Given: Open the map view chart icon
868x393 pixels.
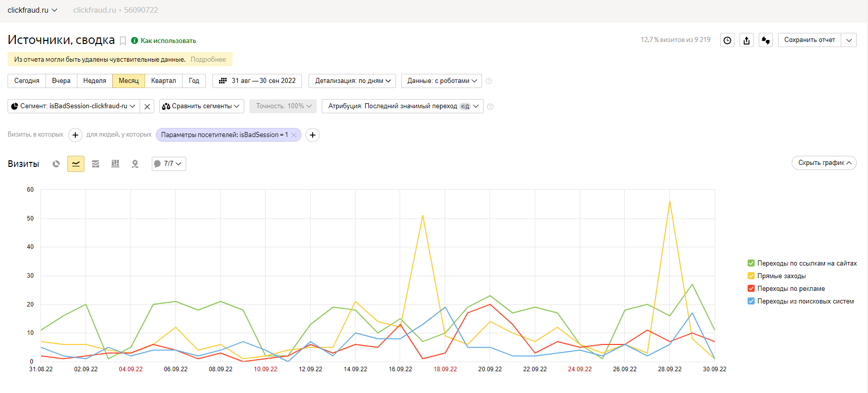Looking at the screenshot, I should [x=135, y=164].
